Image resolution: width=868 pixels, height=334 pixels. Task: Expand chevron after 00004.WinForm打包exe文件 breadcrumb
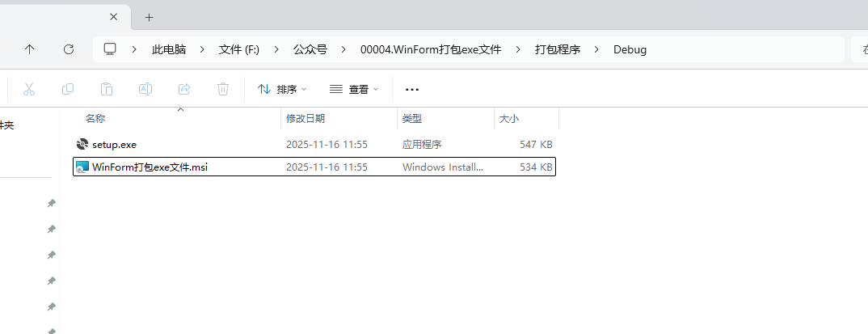[518, 50]
